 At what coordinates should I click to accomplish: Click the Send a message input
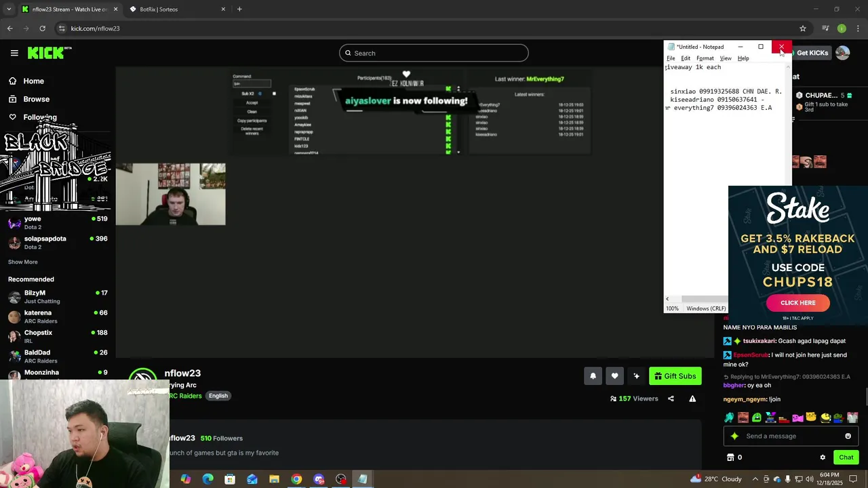click(791, 436)
